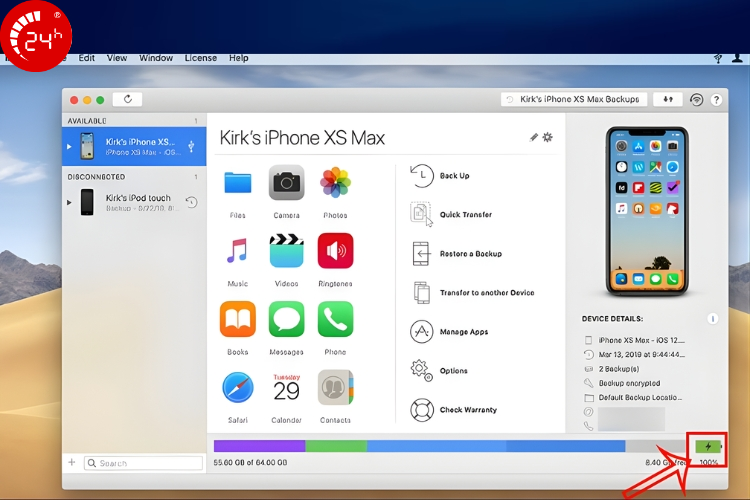Click 'iPhone XS Max - iOS 12...' detail

point(634,340)
